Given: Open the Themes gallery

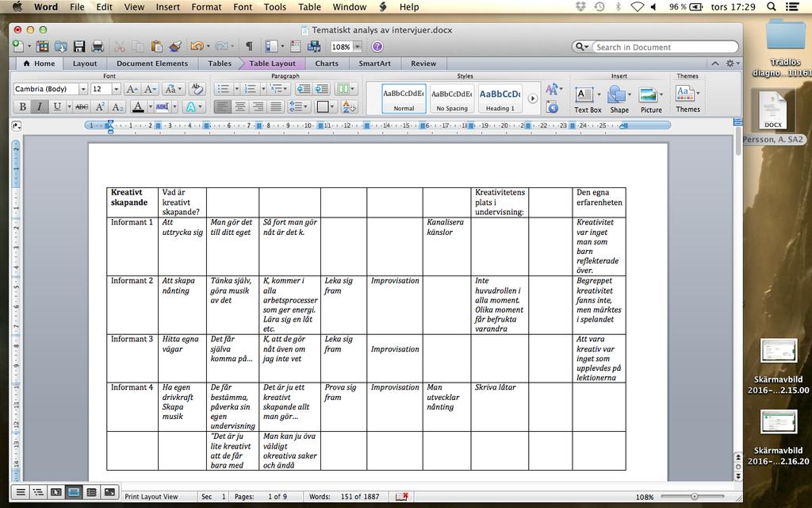Looking at the screenshot, I should click(x=688, y=99).
